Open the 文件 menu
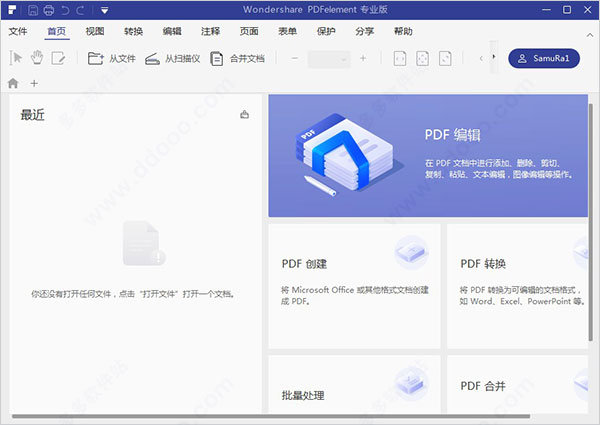The image size is (600, 425). (18, 31)
